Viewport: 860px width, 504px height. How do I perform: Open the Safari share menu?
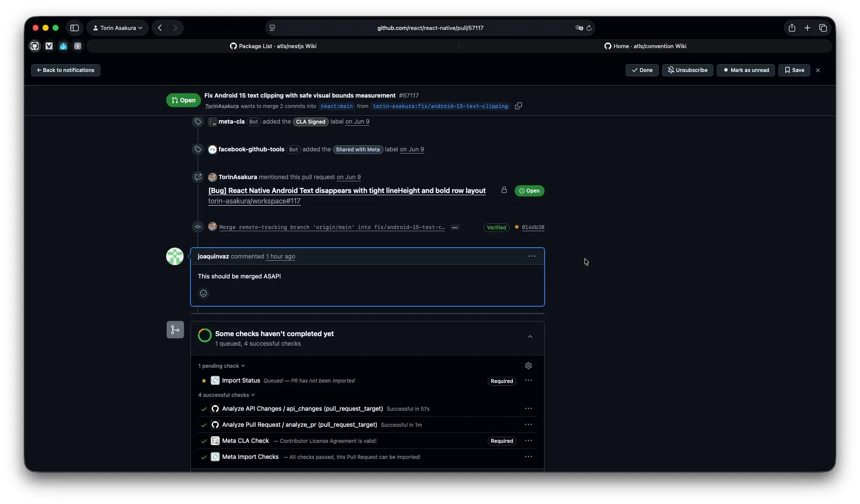click(792, 28)
